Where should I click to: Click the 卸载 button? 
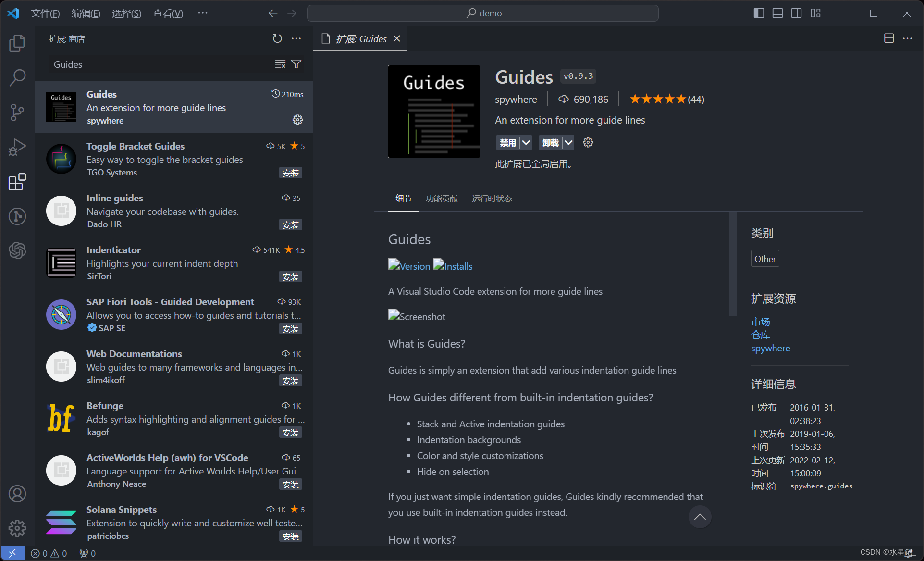point(551,142)
